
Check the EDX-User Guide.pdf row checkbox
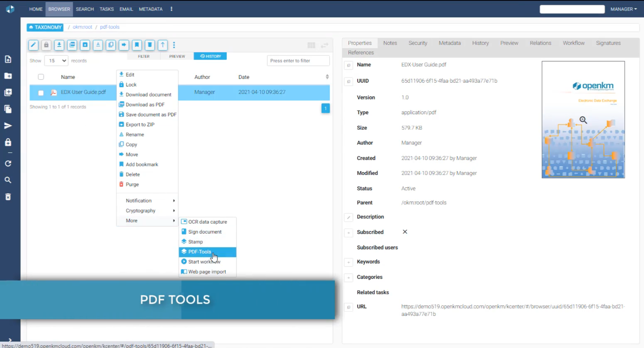(x=41, y=93)
